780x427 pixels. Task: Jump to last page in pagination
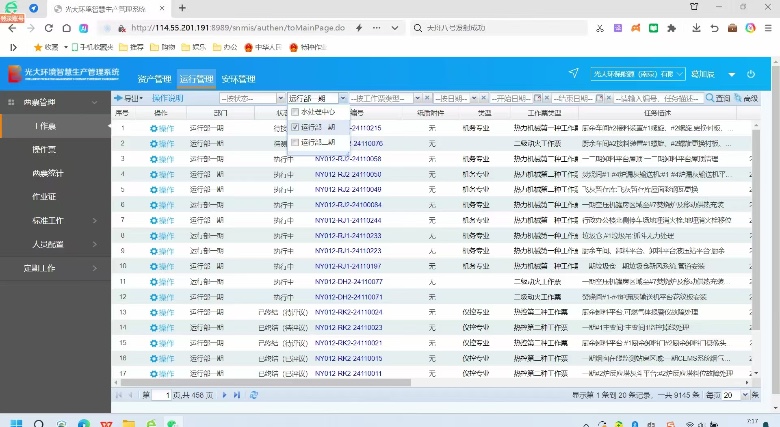(x=237, y=395)
